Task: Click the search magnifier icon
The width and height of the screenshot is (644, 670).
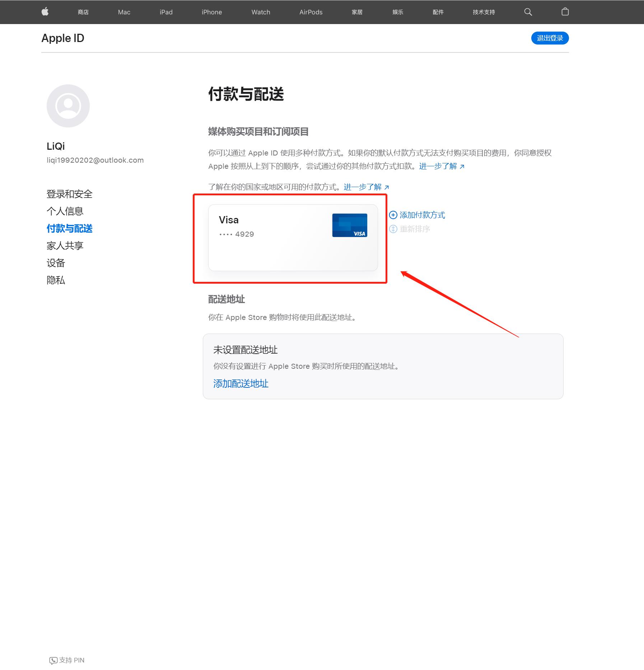Action: pyautogui.click(x=528, y=12)
